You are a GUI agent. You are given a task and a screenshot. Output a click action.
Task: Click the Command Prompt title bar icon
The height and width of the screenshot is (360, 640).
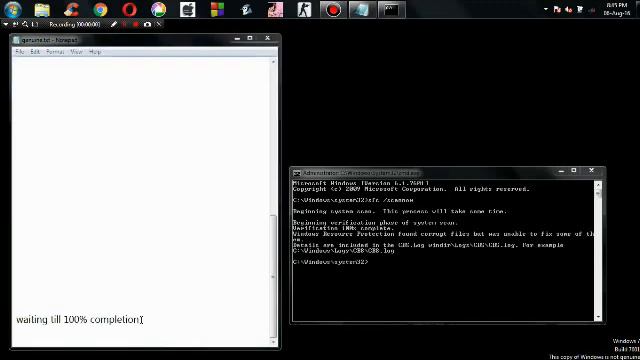[297, 173]
